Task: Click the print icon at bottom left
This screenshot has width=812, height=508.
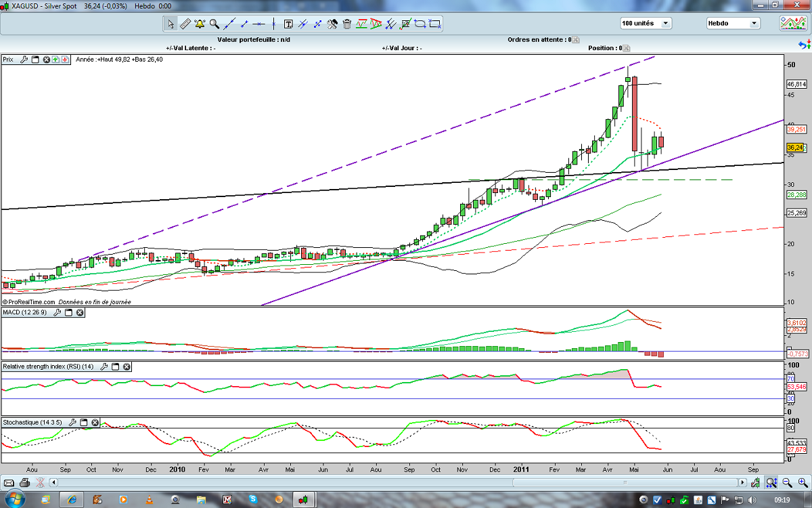Action: [x=25, y=482]
